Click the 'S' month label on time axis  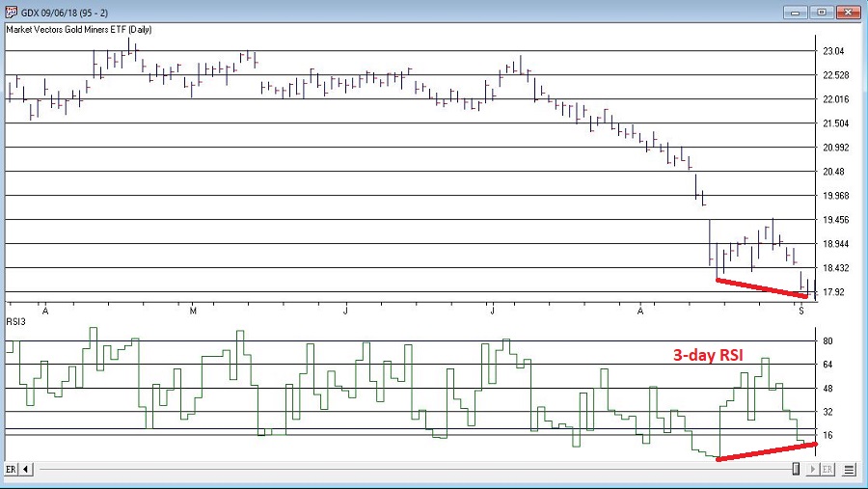click(x=801, y=312)
